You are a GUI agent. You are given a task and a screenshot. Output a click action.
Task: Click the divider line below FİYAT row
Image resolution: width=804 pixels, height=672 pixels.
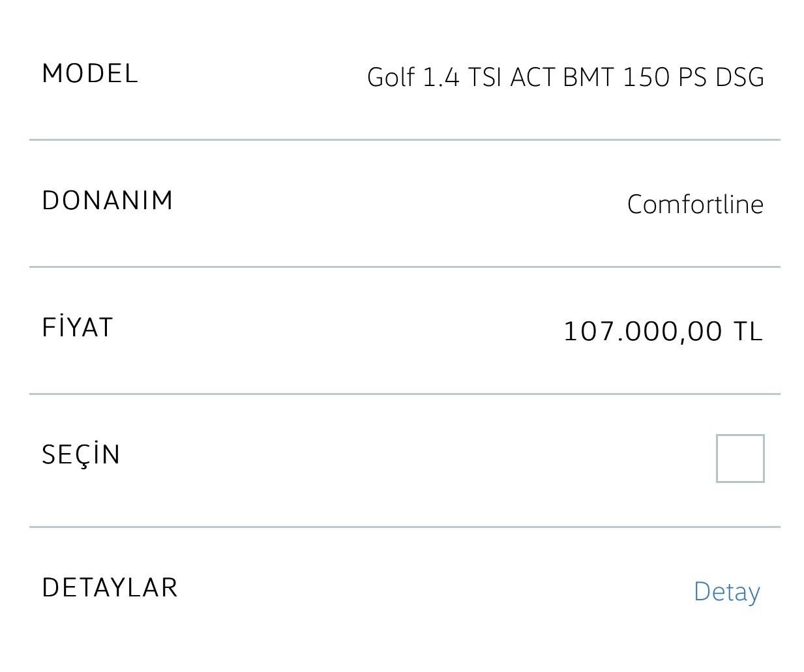[405, 394]
